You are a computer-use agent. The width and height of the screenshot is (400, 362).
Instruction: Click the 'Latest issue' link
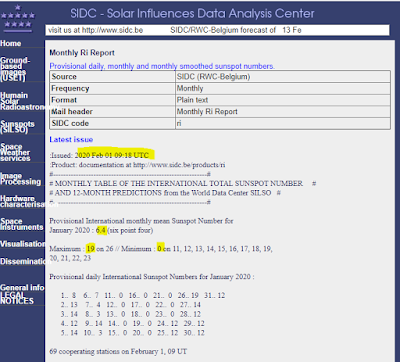tap(71, 139)
